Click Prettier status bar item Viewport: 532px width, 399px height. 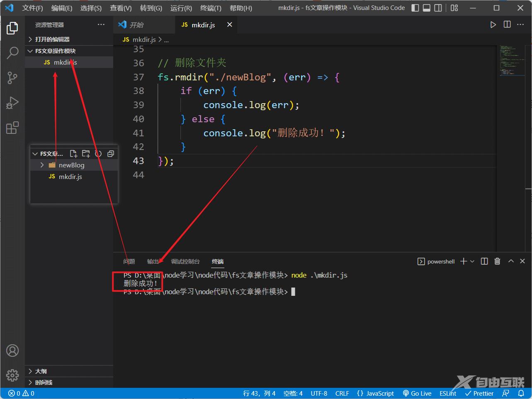point(479,394)
